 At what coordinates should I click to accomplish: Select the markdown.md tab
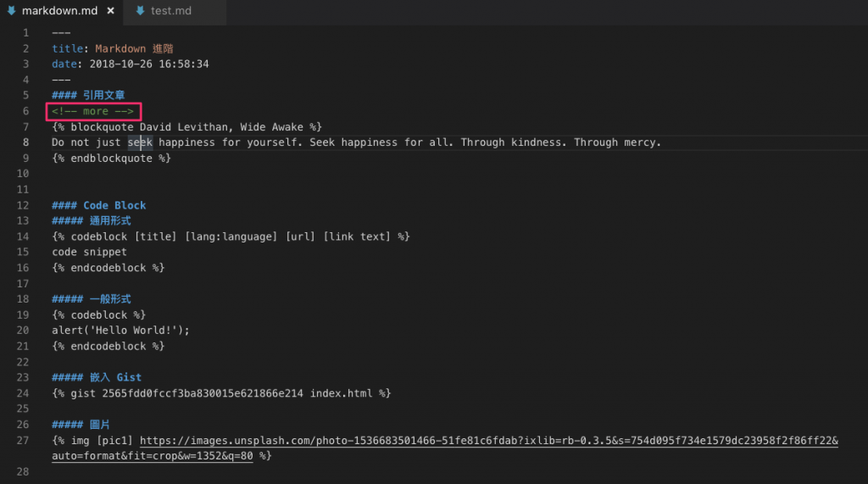coord(61,10)
